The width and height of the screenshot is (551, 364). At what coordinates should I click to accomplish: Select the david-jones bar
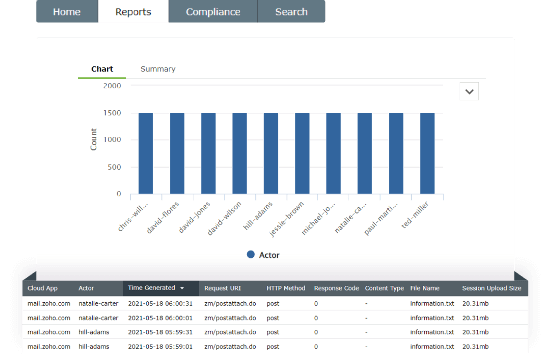[x=208, y=153]
